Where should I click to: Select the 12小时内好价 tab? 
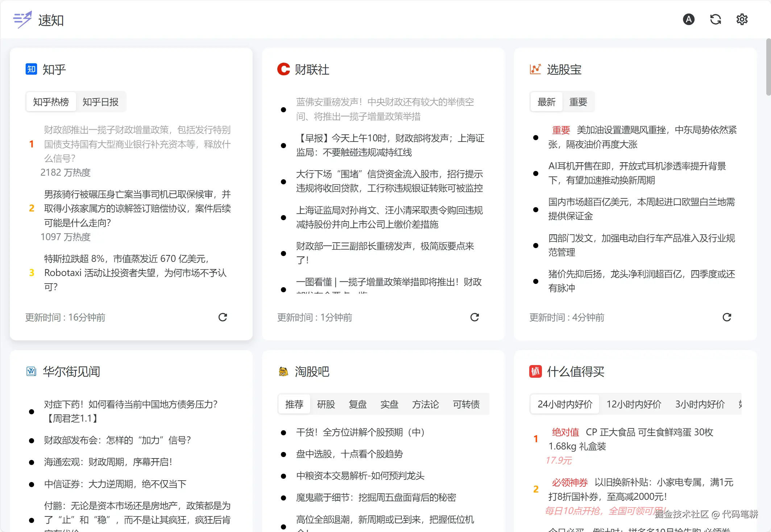(x=634, y=404)
